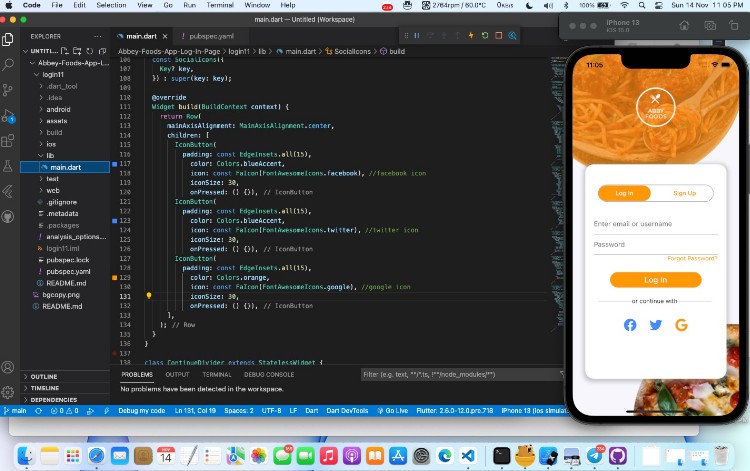Image resolution: width=750 pixels, height=471 pixels.
Task: Focus the Enter email or username field
Action: (655, 224)
